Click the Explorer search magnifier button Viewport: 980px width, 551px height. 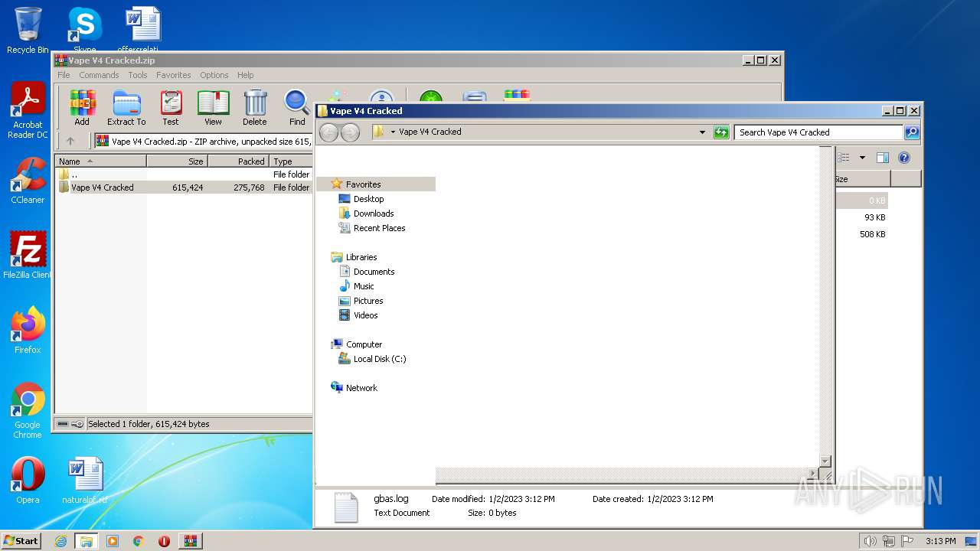pyautogui.click(x=911, y=132)
